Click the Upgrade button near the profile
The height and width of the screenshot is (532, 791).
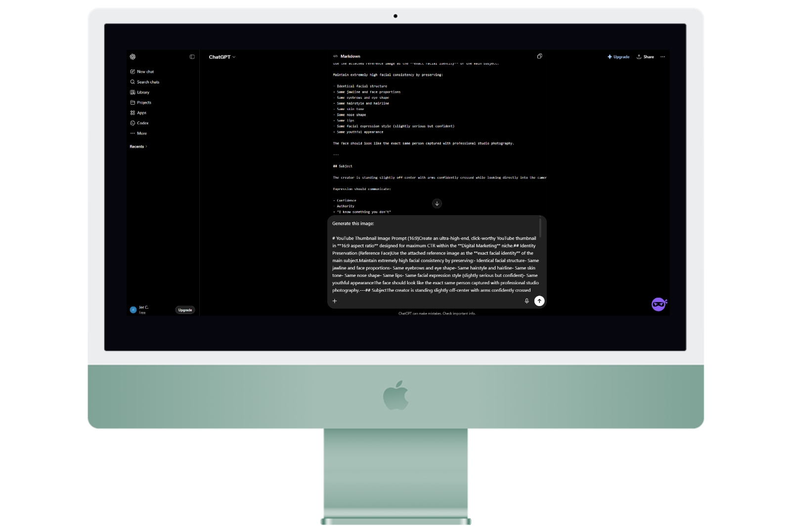click(185, 310)
